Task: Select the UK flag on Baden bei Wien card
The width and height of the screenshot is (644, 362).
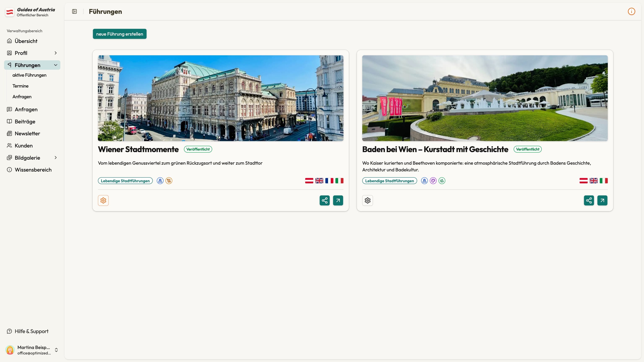Action: click(593, 181)
